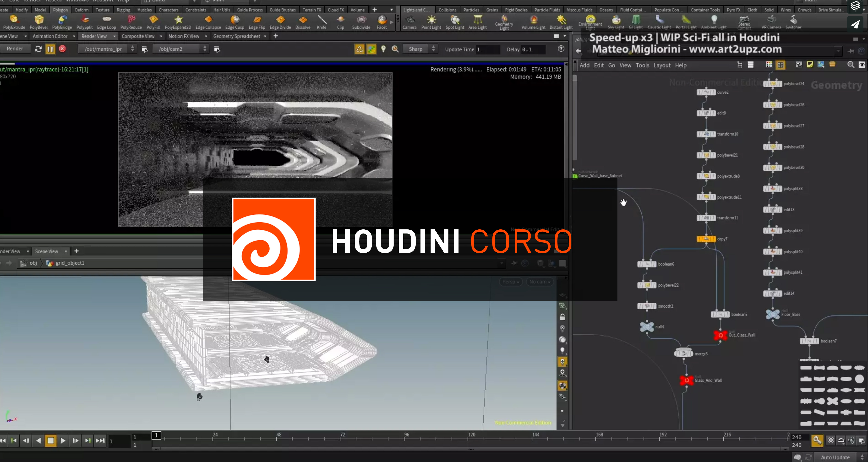
Task: Expand more polygon shelf tools arrow
Action: [392, 22]
